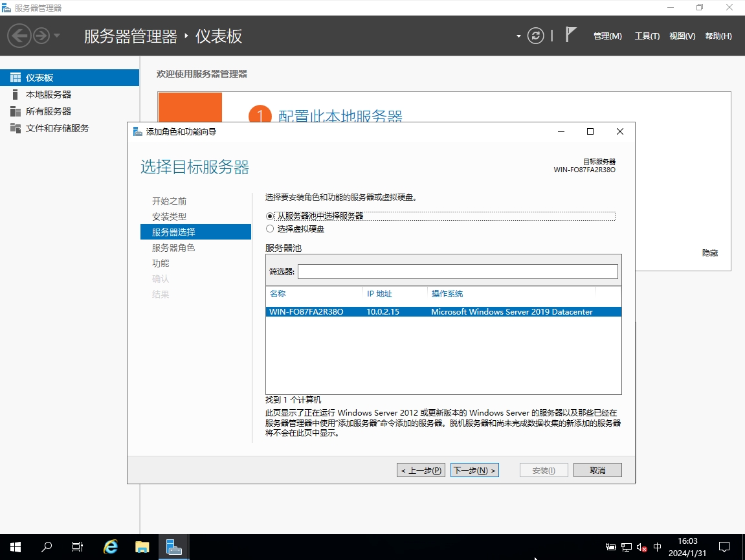
Task: Expand the dropdown arrow left of refresh
Action: [x=518, y=36]
